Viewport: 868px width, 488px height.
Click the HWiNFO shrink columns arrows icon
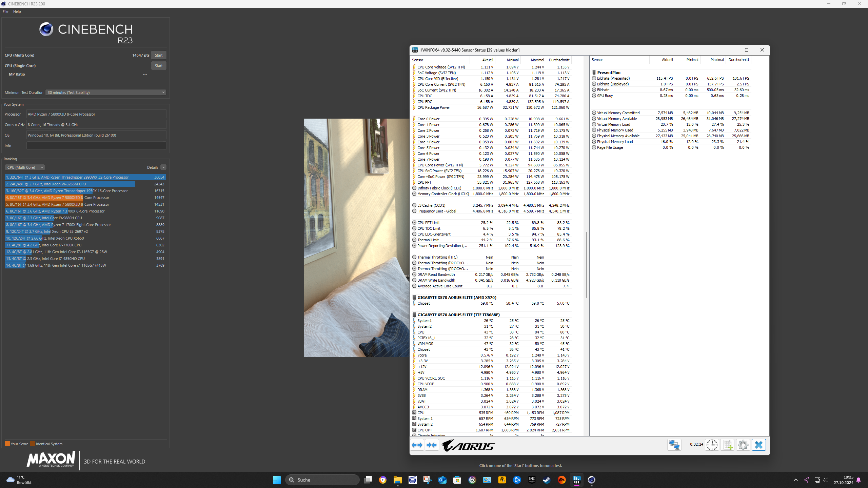coord(432,445)
